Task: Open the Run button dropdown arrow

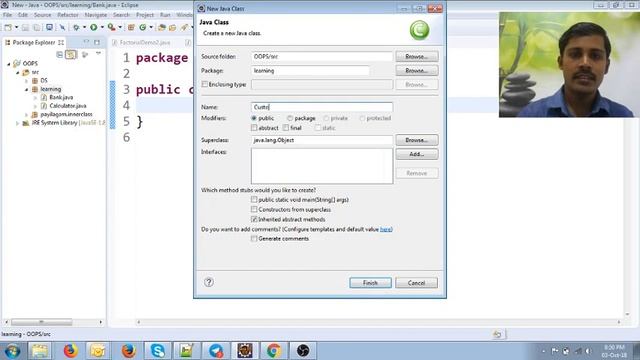Action: click(x=102, y=27)
